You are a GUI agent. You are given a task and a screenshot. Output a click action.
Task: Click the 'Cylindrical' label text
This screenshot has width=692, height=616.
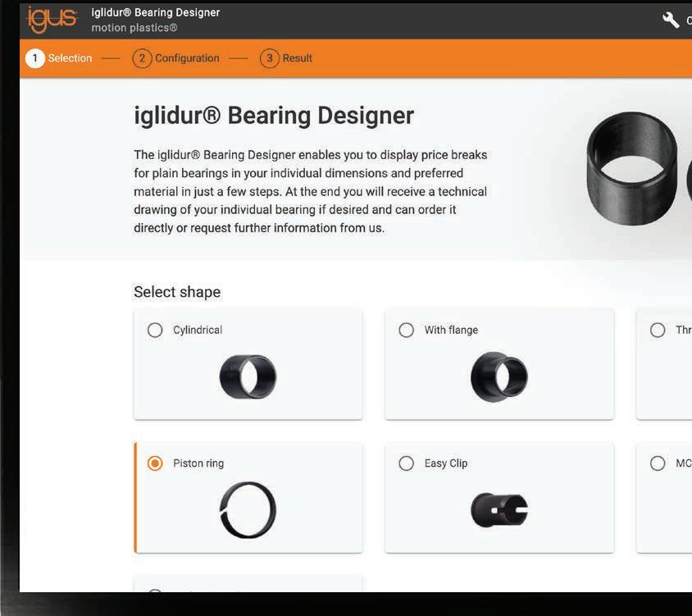[198, 330]
